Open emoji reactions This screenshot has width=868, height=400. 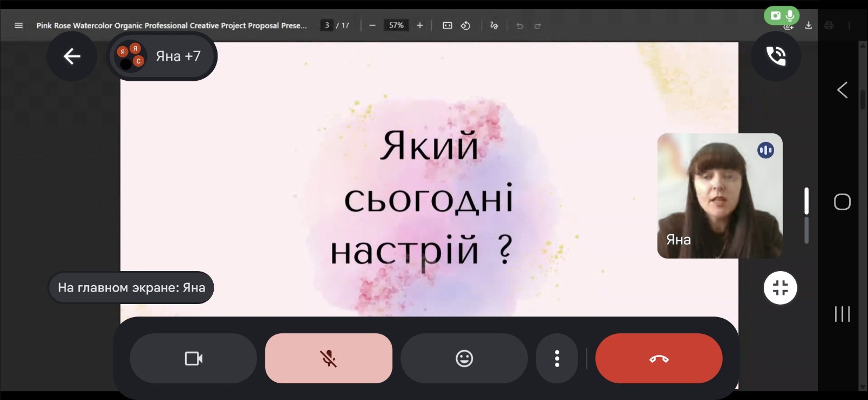pos(464,358)
